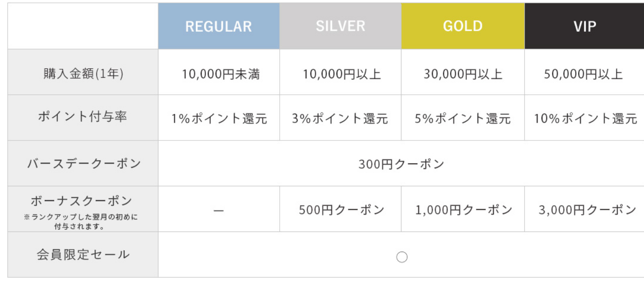Click the 購入金額(1年) row label

tap(82, 73)
